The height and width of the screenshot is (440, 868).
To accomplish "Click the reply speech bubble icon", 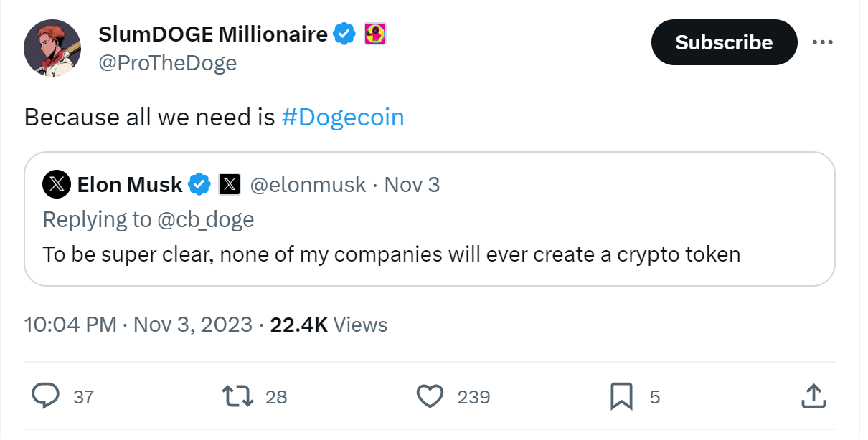I will pos(46,396).
